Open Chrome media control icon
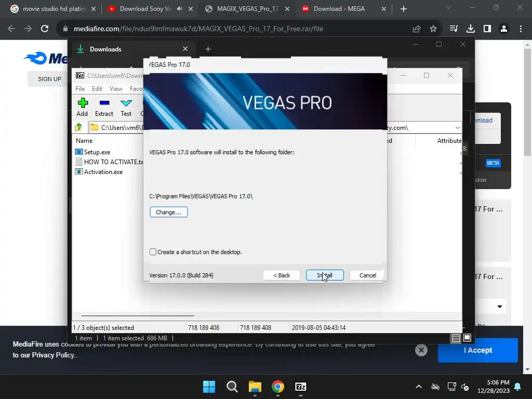 click(x=454, y=29)
